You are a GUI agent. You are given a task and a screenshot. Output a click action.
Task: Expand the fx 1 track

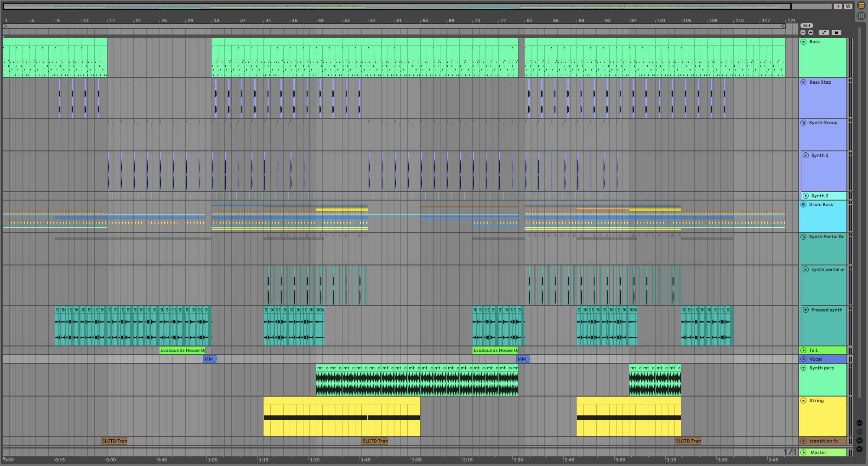pos(804,351)
